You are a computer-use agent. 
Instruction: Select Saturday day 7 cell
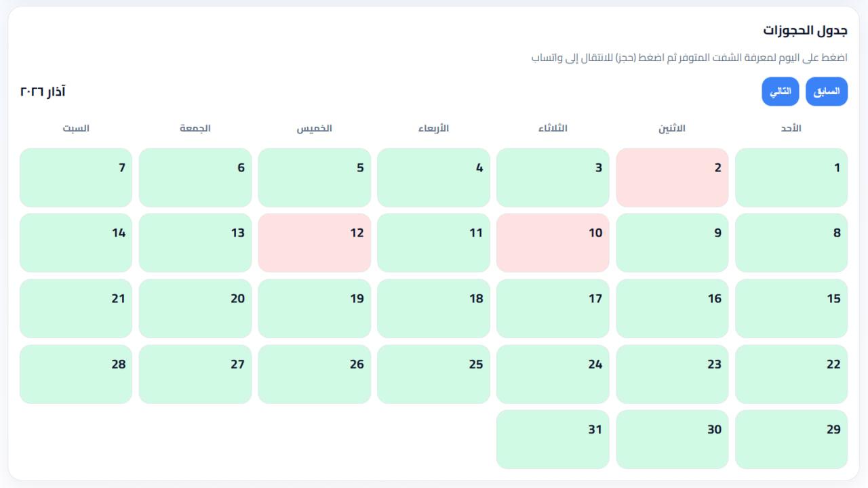pyautogui.click(x=76, y=178)
